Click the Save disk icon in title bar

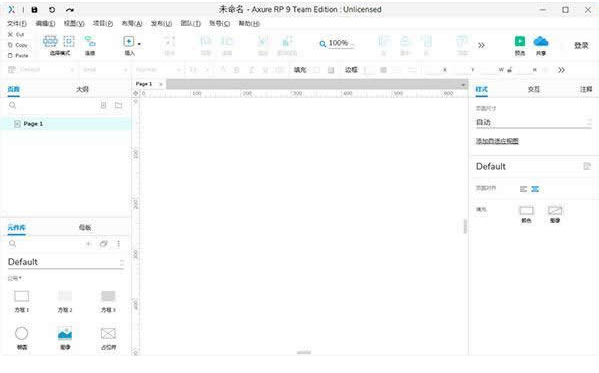pos(34,10)
